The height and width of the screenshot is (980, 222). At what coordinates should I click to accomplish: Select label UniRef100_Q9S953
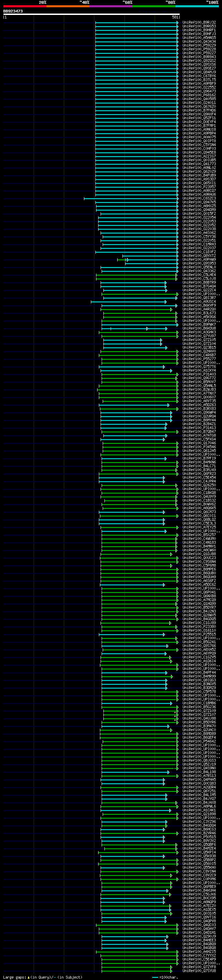pos(199,263)
